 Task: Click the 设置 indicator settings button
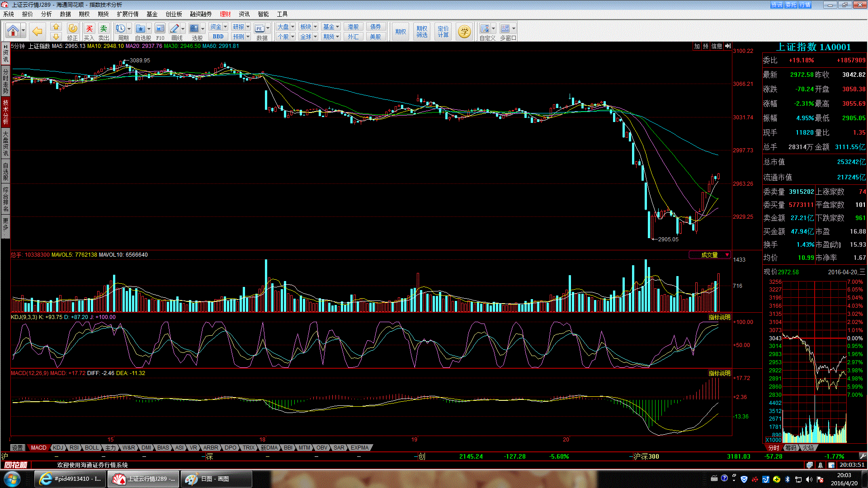click(x=17, y=448)
